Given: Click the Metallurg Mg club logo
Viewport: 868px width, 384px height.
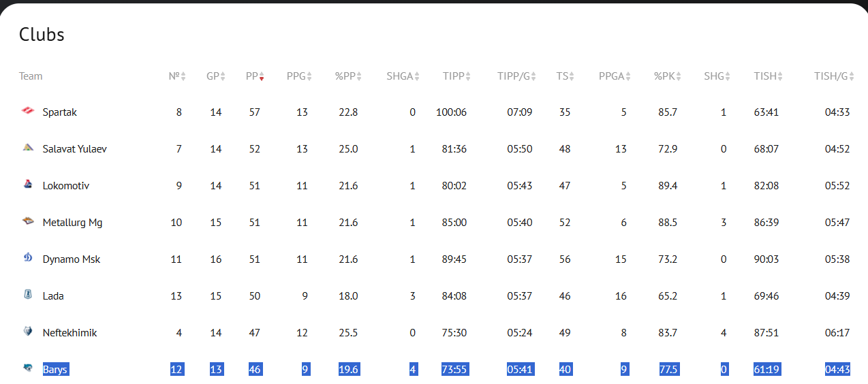Looking at the screenshot, I should 27,222.
